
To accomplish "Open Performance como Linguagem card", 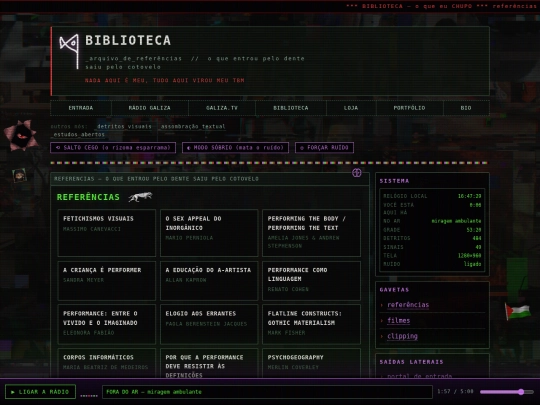I will pyautogui.click(x=311, y=280).
